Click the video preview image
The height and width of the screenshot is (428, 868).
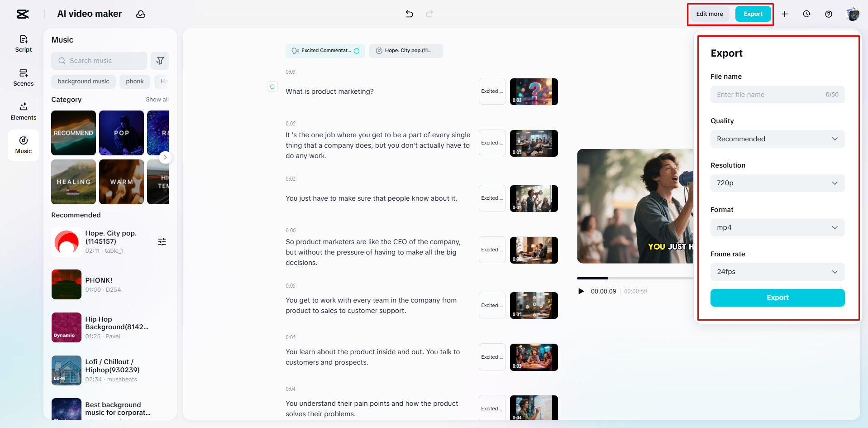point(635,206)
